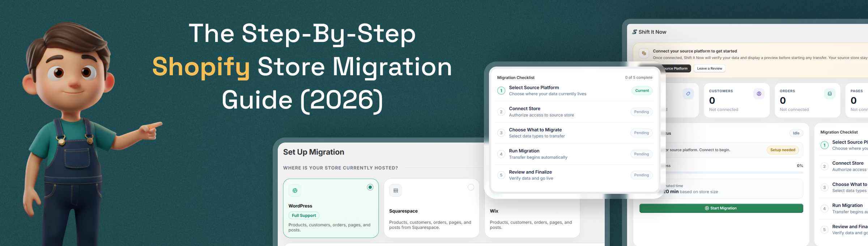This screenshot has width=868, height=246.
Task: Click step 5 circle in dashboard Migration Checklist
Action: (825, 230)
